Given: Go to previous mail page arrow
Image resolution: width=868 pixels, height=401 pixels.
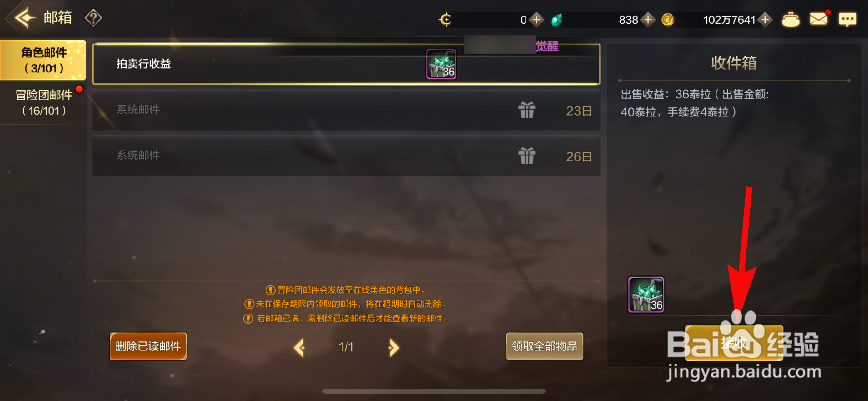Looking at the screenshot, I should tap(299, 347).
